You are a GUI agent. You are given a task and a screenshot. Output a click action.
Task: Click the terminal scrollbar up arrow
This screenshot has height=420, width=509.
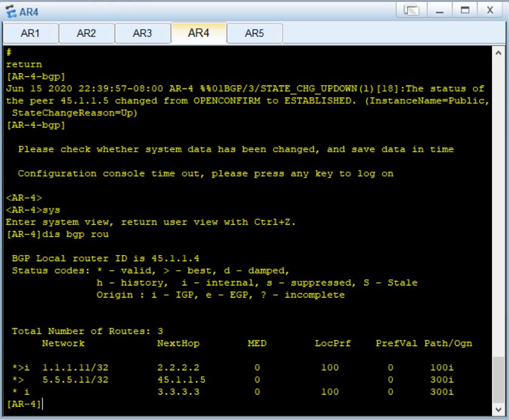(x=499, y=53)
